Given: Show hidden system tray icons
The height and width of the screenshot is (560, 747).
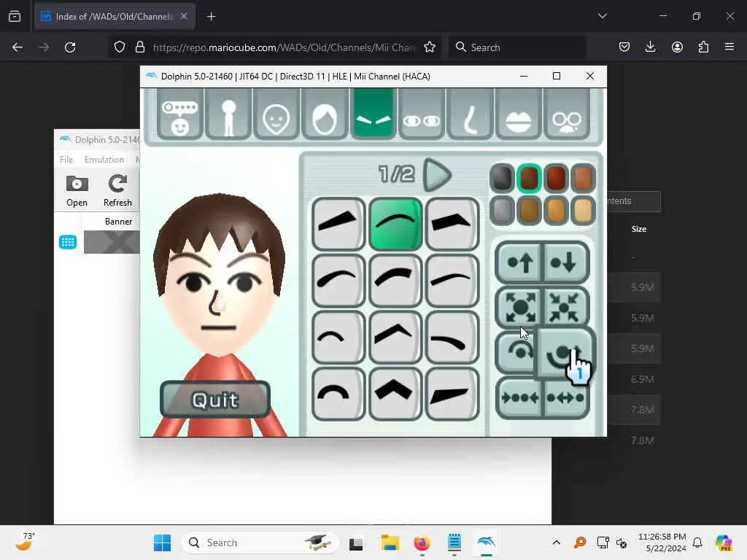Looking at the screenshot, I should click(556, 542).
